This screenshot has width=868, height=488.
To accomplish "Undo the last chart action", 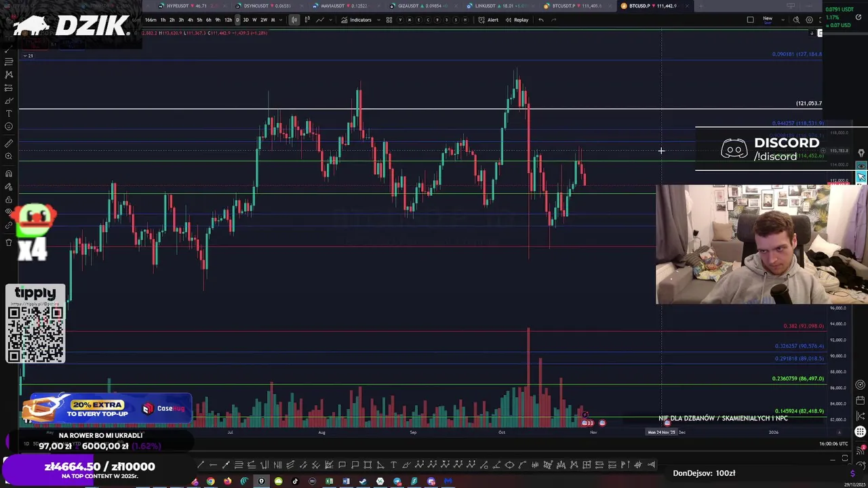I will click(540, 20).
